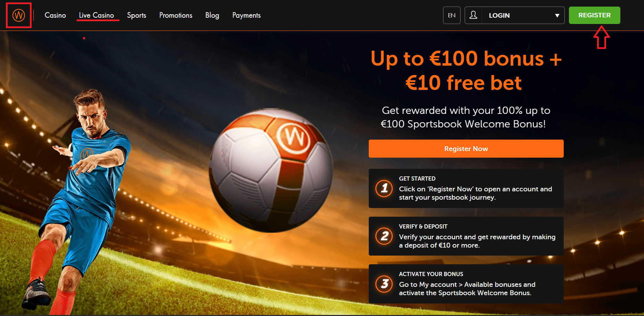This screenshot has width=644, height=316.
Task: Click the red upward arrow annotation
Action: 602,38
